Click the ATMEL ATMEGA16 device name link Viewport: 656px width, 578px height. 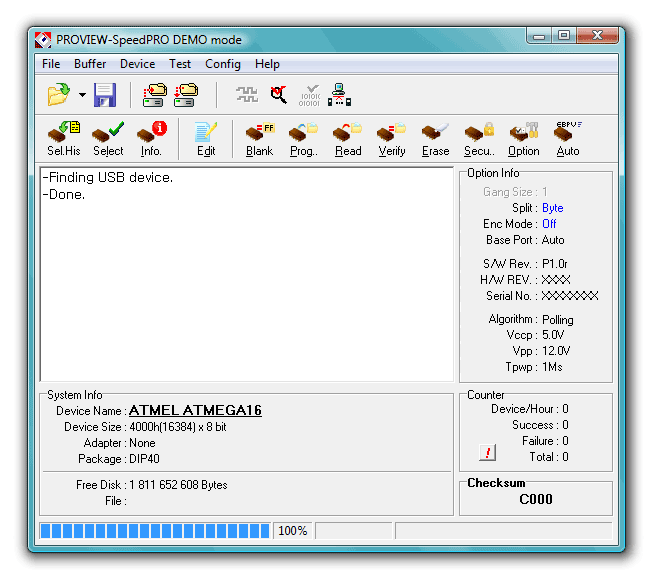pos(195,410)
